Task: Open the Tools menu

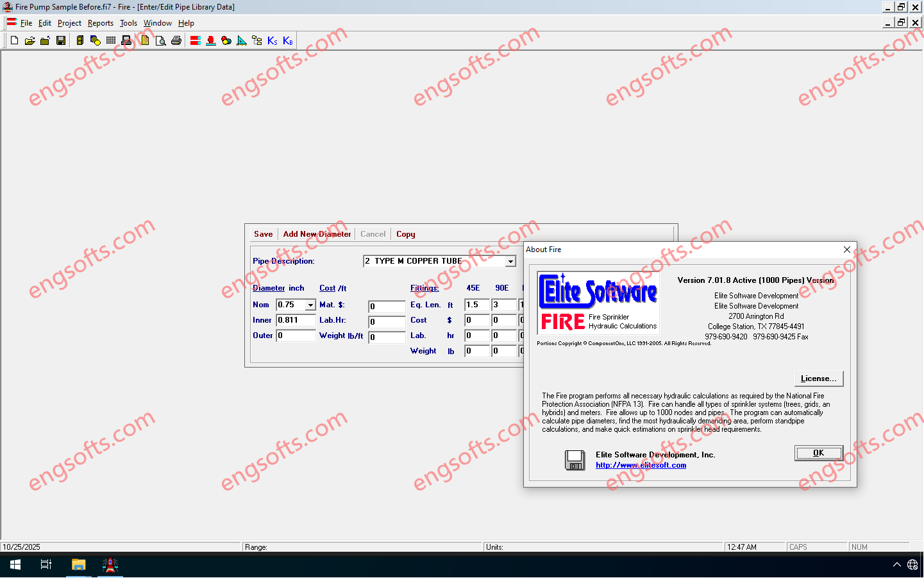Action: 128,23
